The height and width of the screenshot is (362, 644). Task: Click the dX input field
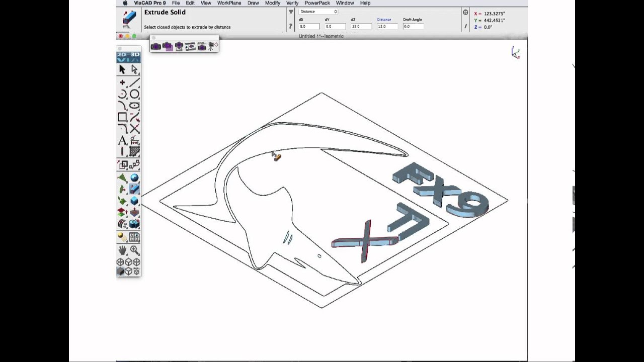[309, 27]
